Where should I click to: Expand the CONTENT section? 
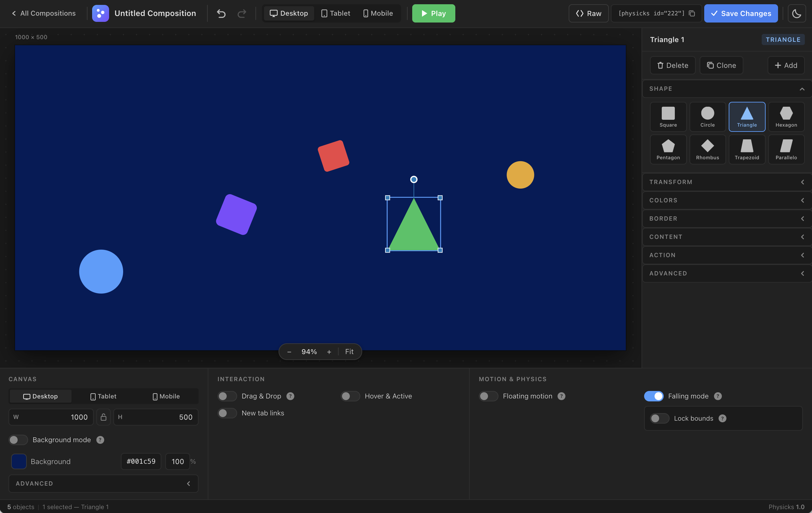[727, 237]
